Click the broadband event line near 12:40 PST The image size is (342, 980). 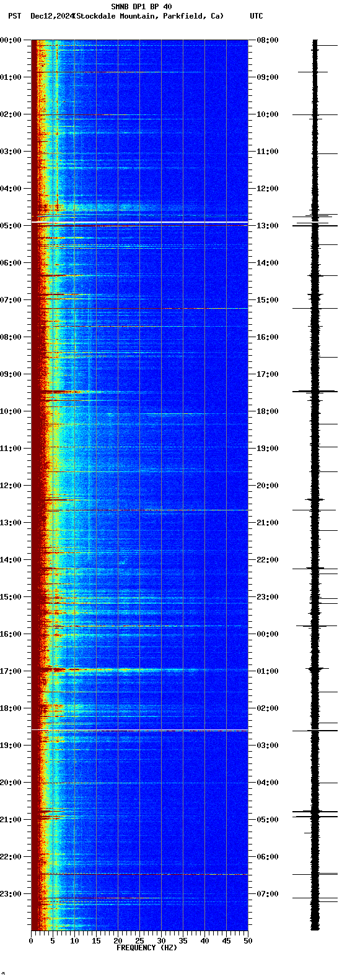tap(139, 510)
